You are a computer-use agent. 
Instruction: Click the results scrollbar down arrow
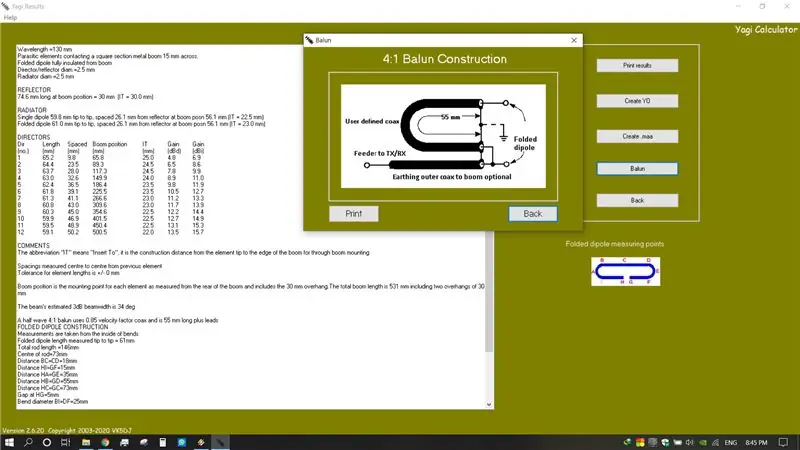[x=489, y=405]
